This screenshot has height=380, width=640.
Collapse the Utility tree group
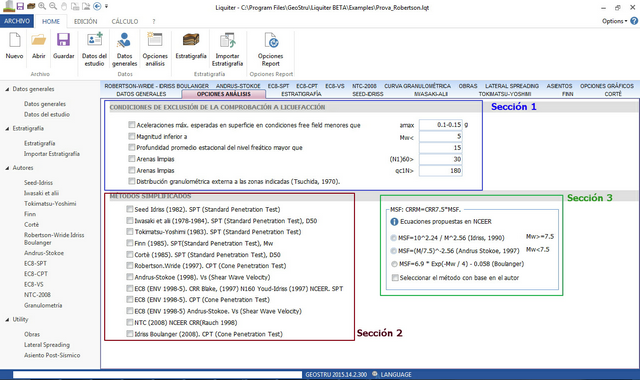pos(7,320)
